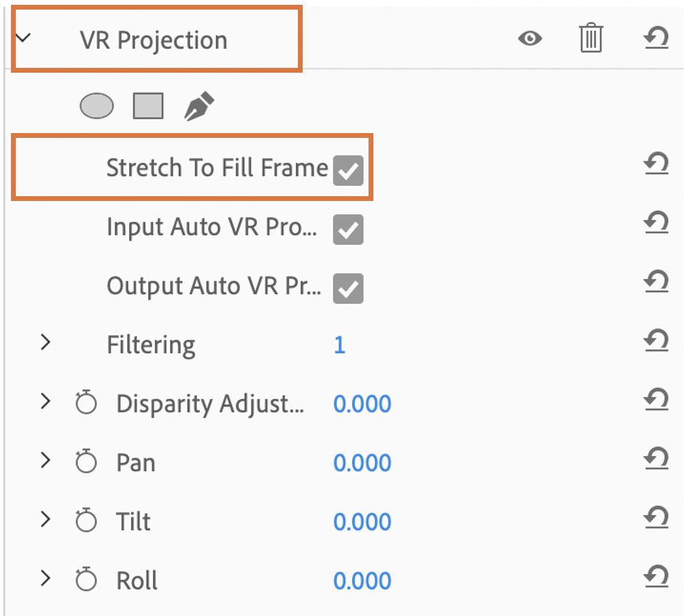
Task: Disable the Input Auto VR Properties checkbox
Action: coord(348,230)
